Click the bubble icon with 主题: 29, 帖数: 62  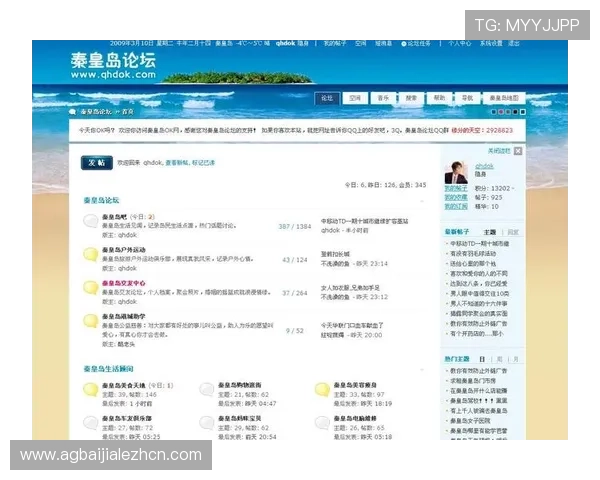point(207,423)
